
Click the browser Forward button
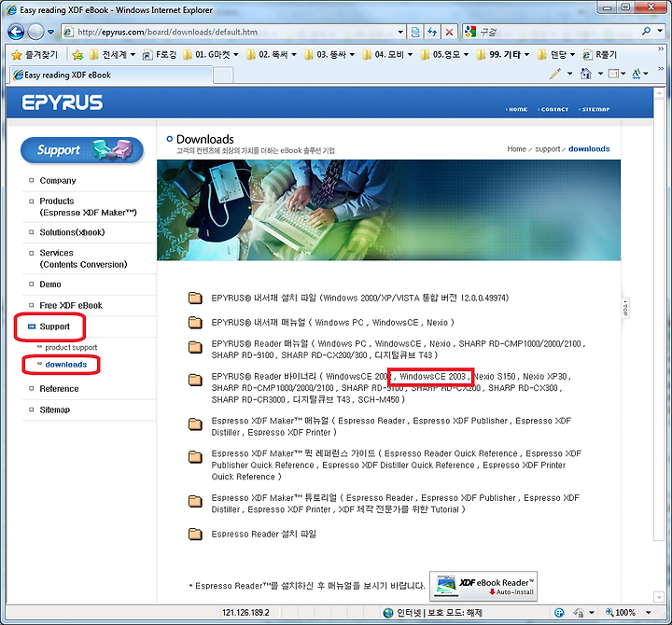tap(35, 32)
